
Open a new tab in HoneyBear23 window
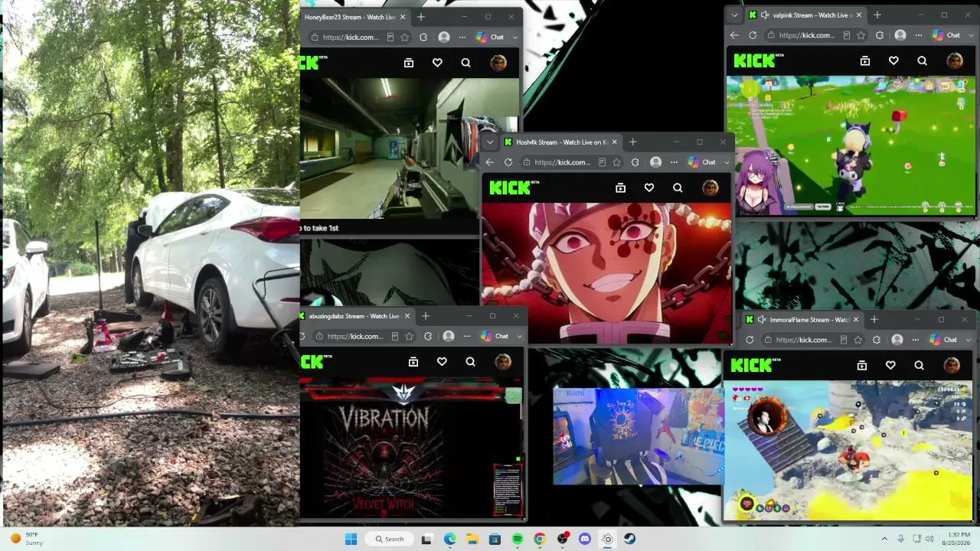tap(421, 17)
